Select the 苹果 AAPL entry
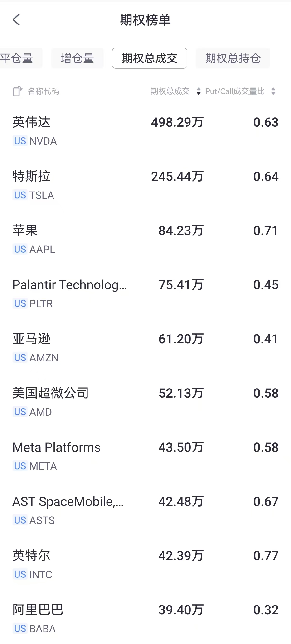Screen dimensions: 291x644 [x=145, y=239]
